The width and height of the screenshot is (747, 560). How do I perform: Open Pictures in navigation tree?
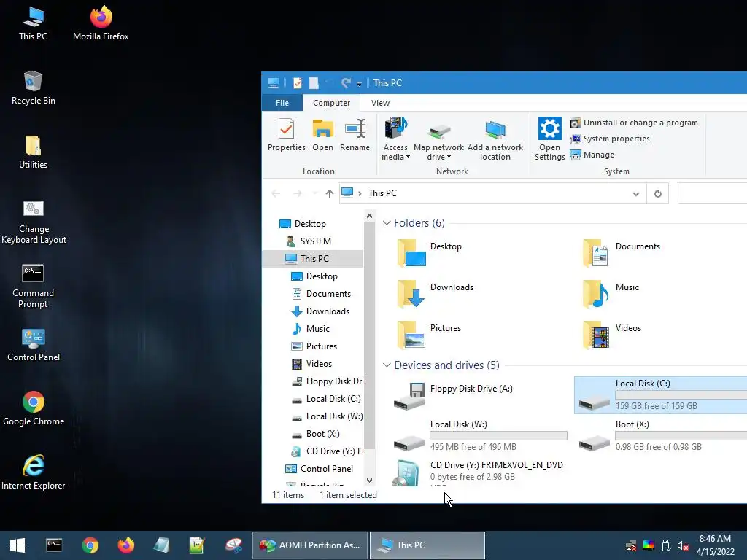(x=314, y=346)
